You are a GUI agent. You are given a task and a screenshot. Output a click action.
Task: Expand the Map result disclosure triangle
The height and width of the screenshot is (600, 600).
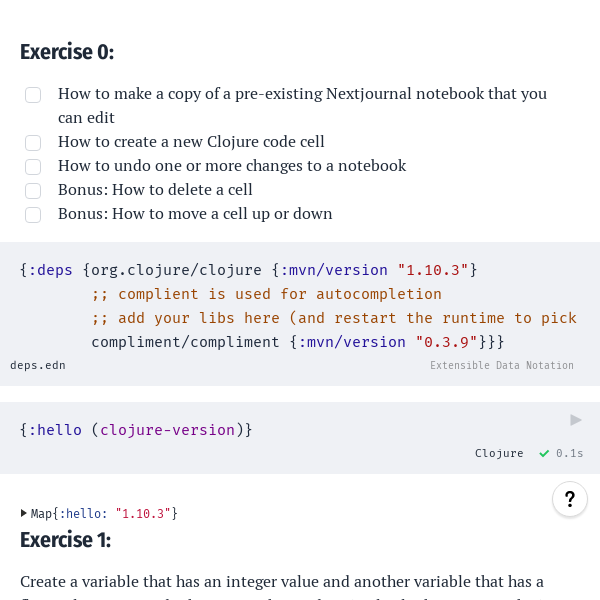tap(24, 513)
